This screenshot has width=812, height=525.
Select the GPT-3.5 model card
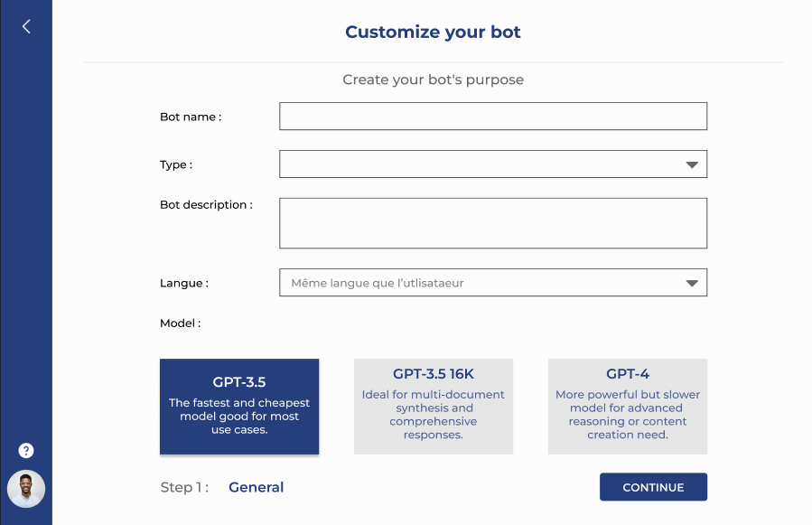point(239,407)
